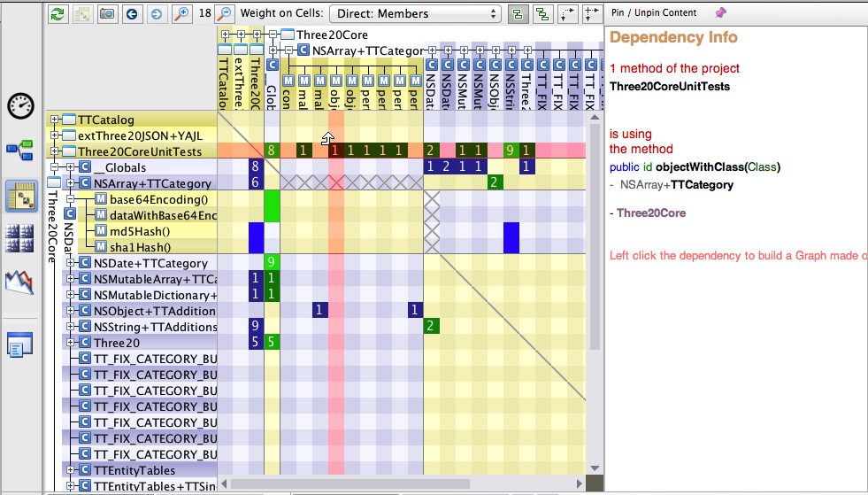The height and width of the screenshot is (495, 868).
Task: Go forward with the right arrow button
Action: click(157, 14)
